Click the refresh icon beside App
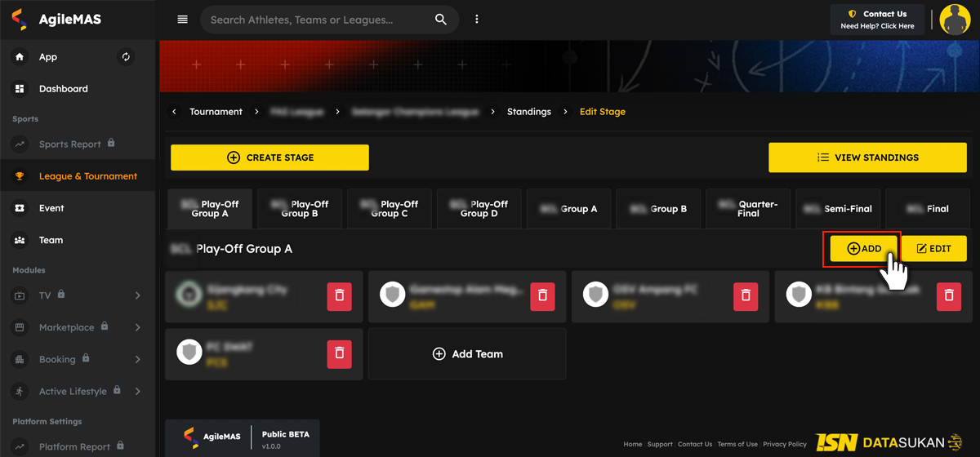 coord(126,57)
